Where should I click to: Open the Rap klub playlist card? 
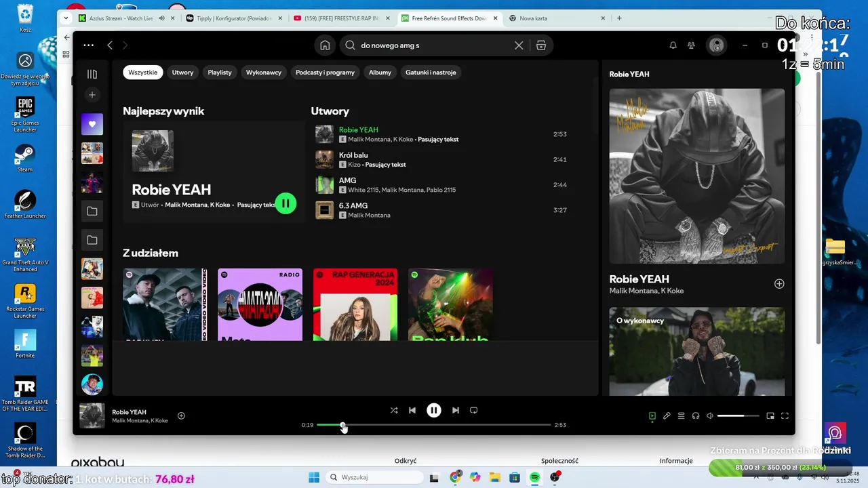pos(450,304)
